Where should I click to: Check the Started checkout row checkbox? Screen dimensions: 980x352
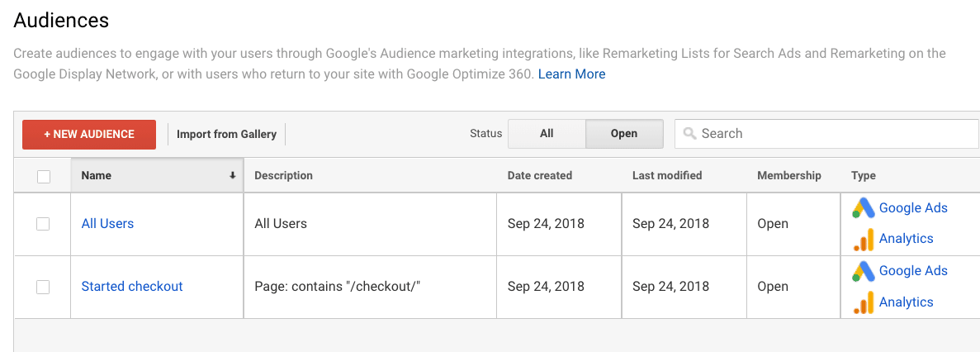pyautogui.click(x=43, y=287)
